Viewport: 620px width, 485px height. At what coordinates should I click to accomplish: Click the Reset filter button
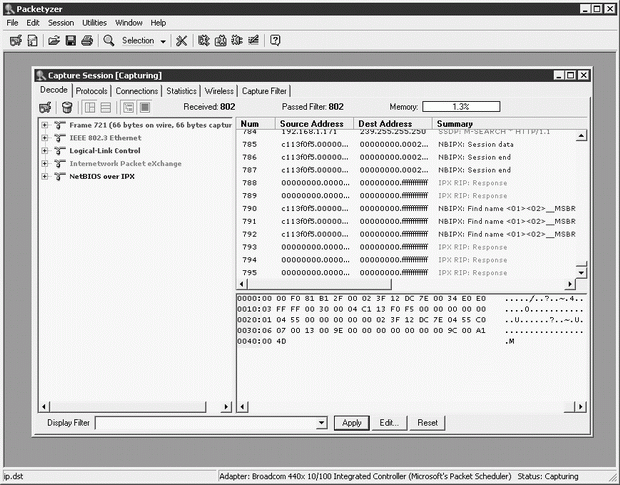(427, 423)
